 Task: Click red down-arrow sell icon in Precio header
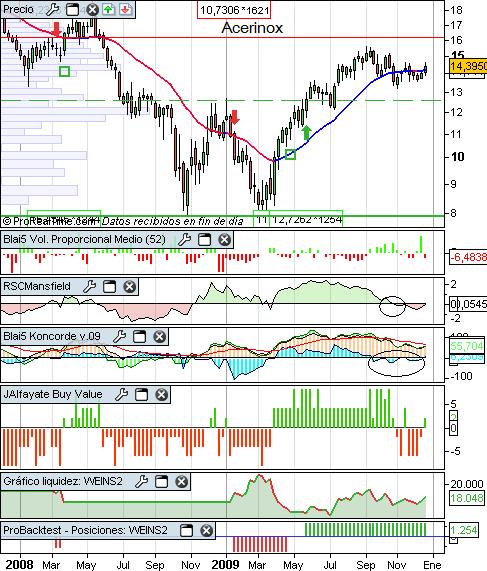coord(125,9)
